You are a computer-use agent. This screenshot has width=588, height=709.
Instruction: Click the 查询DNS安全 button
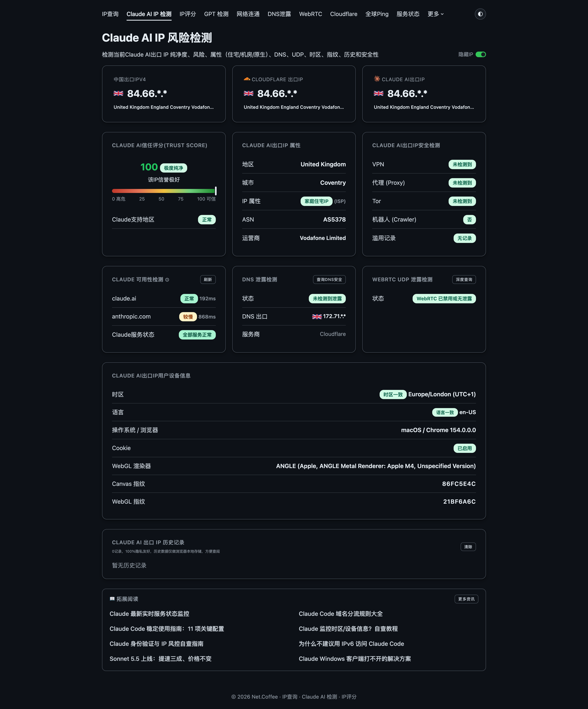pos(329,280)
